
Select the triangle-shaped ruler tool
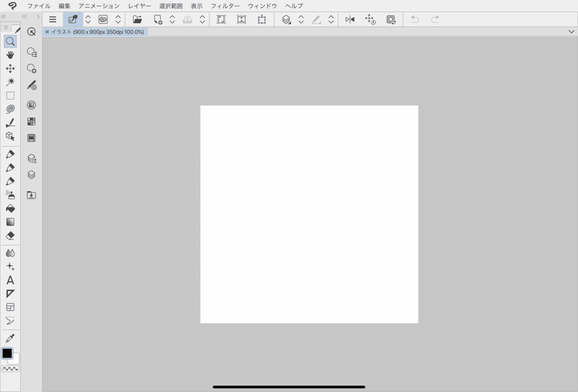10,294
